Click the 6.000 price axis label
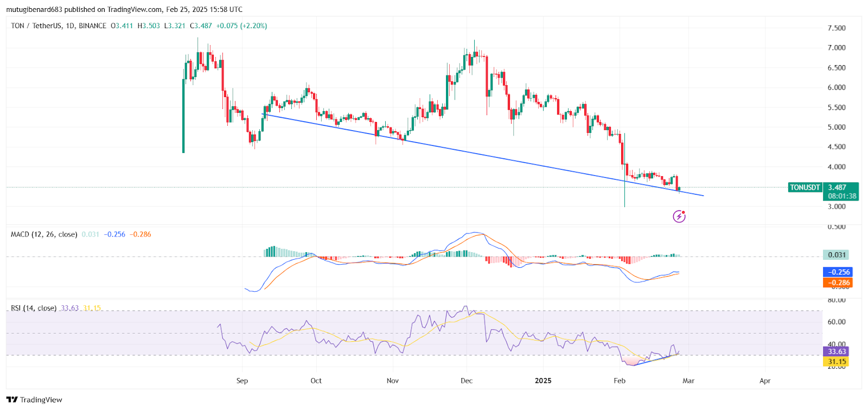The height and width of the screenshot is (410, 868). [x=837, y=87]
